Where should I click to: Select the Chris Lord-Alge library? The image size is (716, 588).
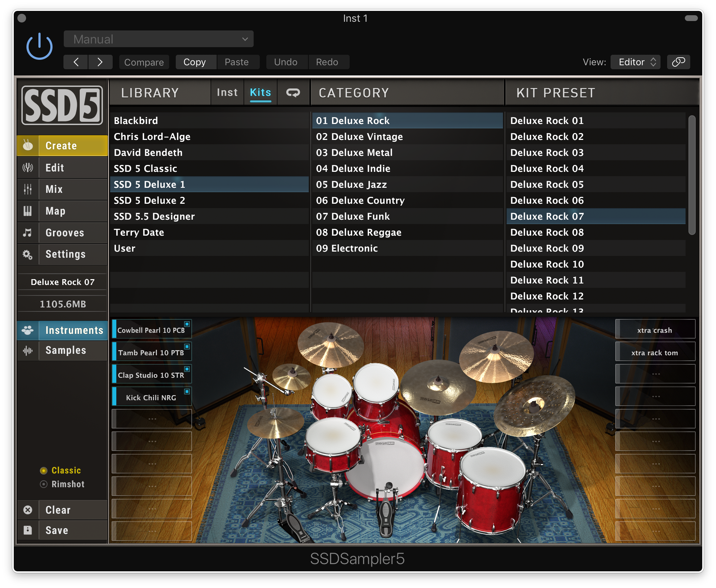click(x=209, y=137)
